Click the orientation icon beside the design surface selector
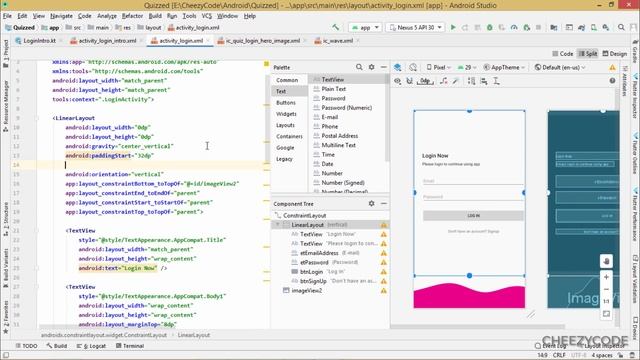Screen dimensions: 640x360 point(413,67)
